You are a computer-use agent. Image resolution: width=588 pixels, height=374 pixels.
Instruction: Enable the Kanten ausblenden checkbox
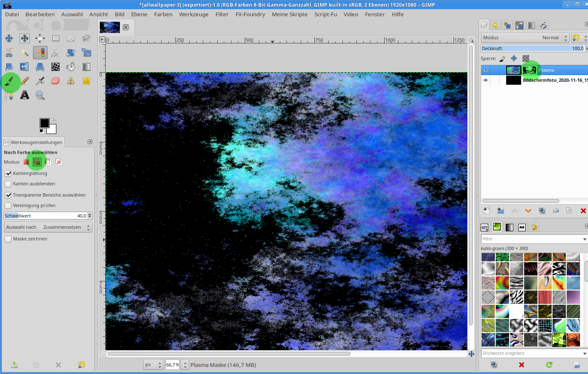tap(8, 184)
